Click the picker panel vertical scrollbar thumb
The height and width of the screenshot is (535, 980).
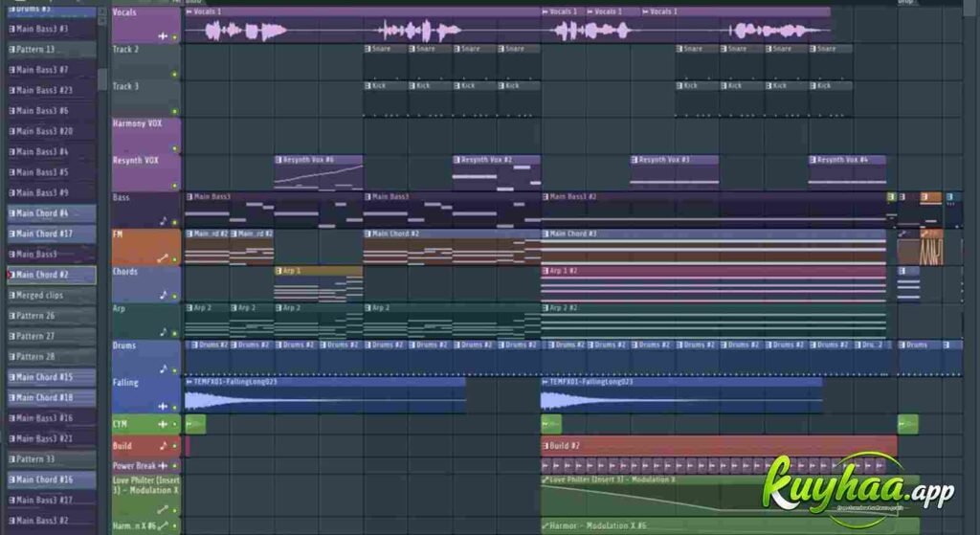102,79
